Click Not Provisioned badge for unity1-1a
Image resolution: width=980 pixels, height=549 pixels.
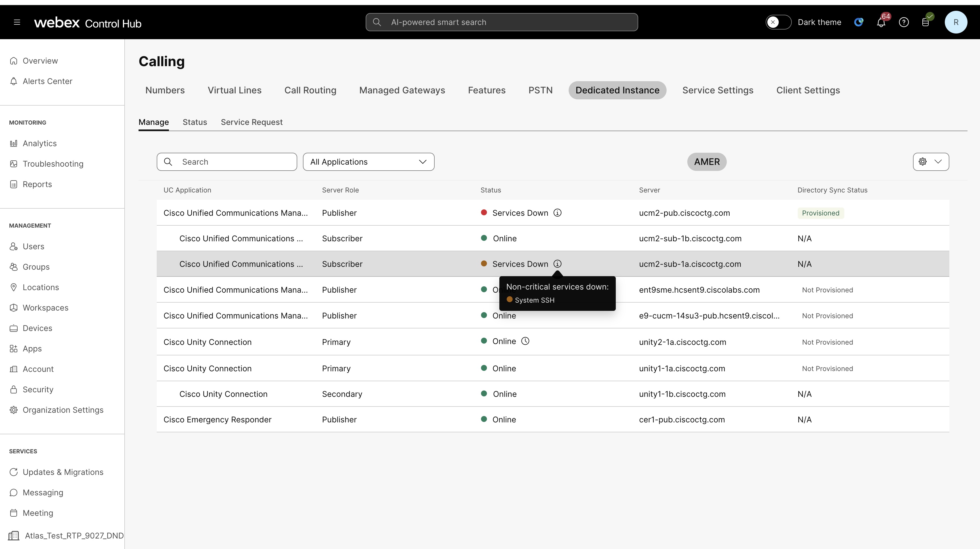tap(827, 369)
